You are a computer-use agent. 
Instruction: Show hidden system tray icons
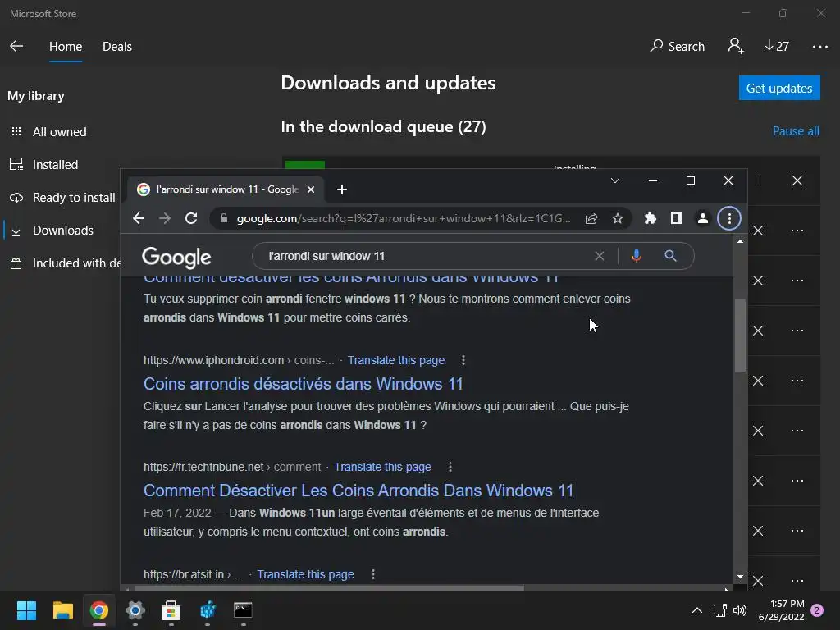tap(697, 610)
